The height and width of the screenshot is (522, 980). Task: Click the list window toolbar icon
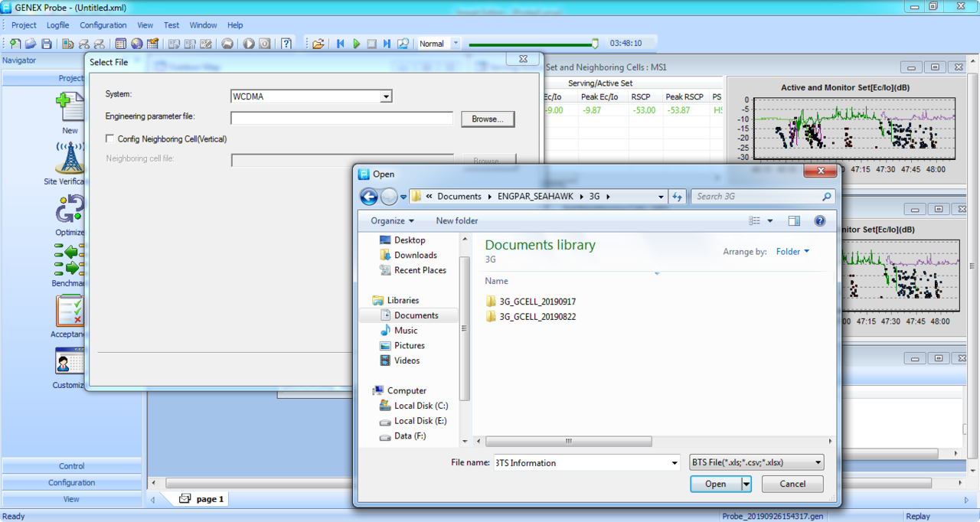(x=120, y=44)
